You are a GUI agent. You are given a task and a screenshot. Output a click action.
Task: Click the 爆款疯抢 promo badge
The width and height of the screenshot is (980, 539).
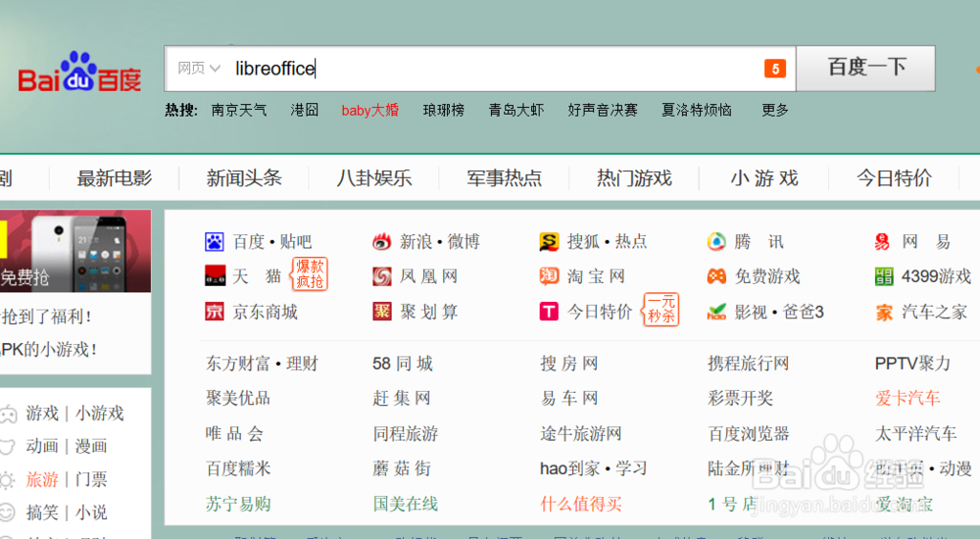pos(310,273)
